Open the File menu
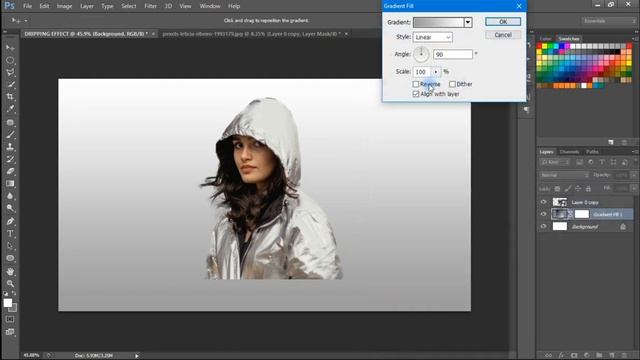The width and height of the screenshot is (640, 360). pos(27,6)
